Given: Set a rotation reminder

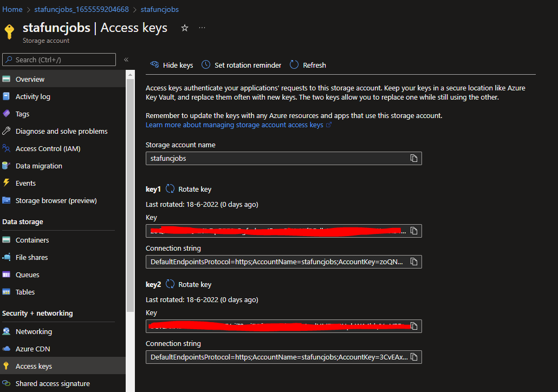Looking at the screenshot, I should [x=242, y=65].
